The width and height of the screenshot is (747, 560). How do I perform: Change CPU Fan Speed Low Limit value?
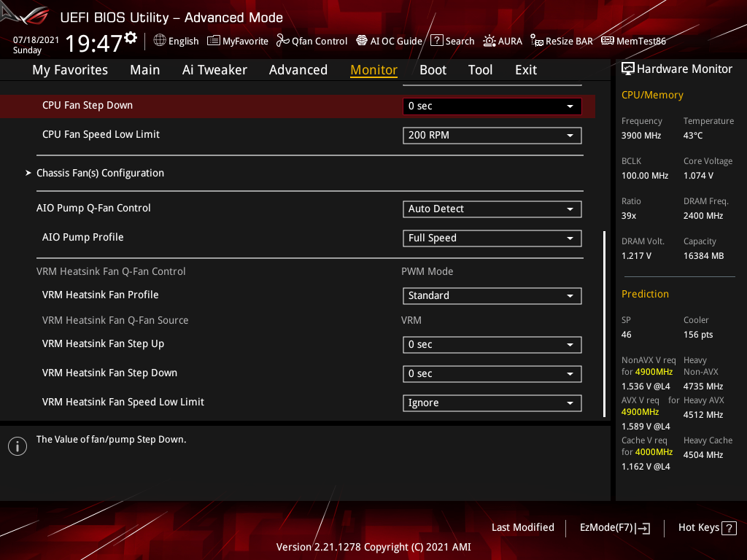pos(492,135)
